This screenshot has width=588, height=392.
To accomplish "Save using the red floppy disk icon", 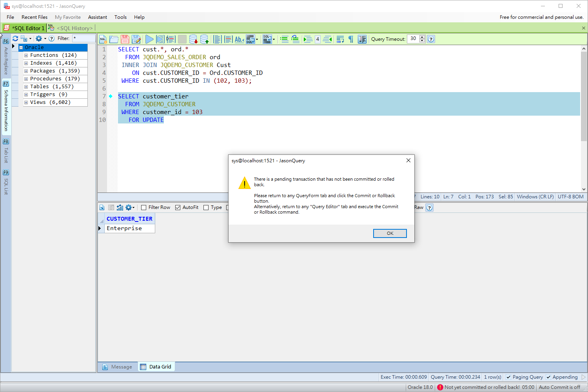I will pyautogui.click(x=125, y=39).
